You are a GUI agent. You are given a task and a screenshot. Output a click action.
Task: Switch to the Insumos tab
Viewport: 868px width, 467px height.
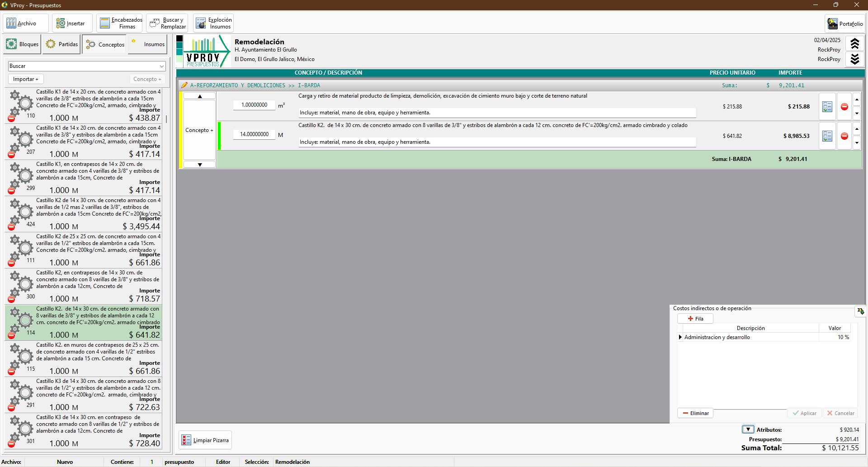click(x=148, y=44)
